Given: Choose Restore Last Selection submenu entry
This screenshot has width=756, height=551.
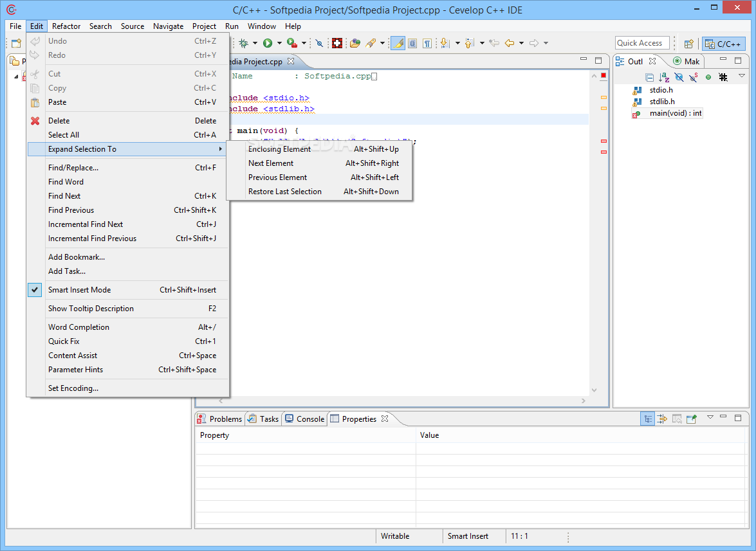Looking at the screenshot, I should click(319, 192).
